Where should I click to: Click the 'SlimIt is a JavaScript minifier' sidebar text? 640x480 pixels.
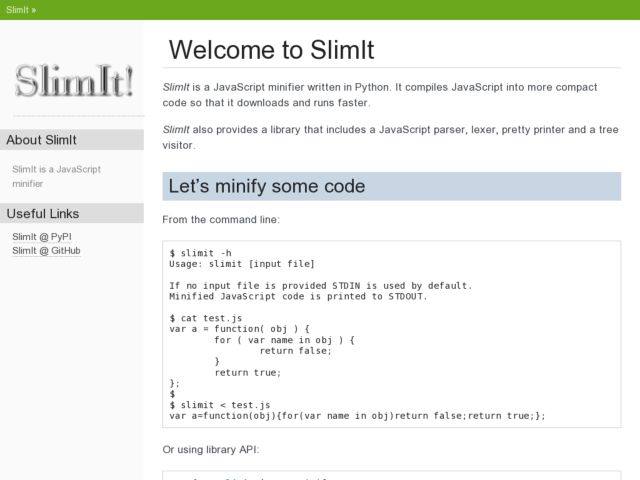pyautogui.click(x=56, y=176)
